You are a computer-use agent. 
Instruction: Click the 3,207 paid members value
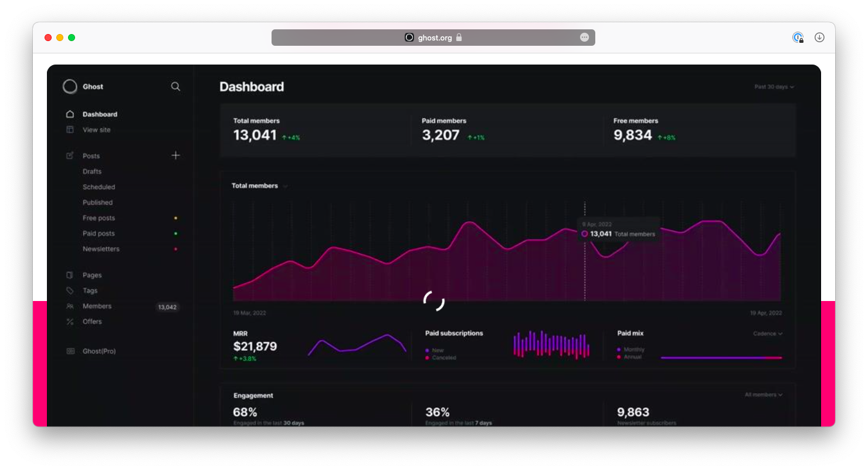[x=440, y=135]
